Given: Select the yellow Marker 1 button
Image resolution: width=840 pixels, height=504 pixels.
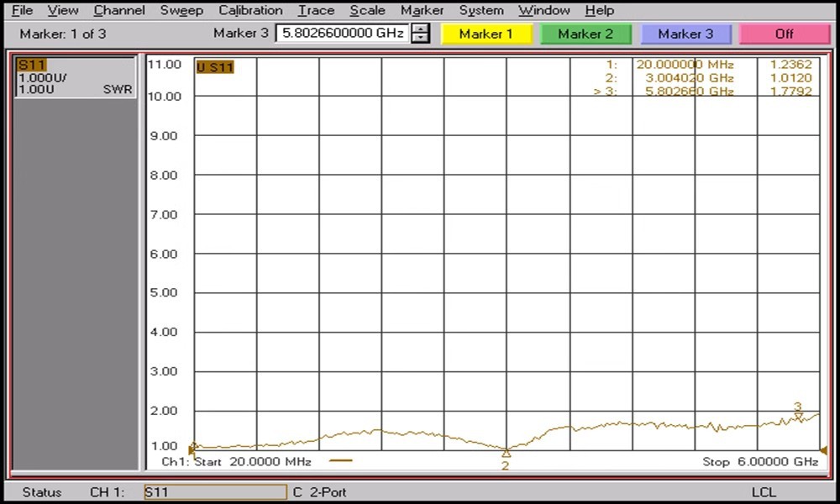Looking at the screenshot, I should pos(486,34).
